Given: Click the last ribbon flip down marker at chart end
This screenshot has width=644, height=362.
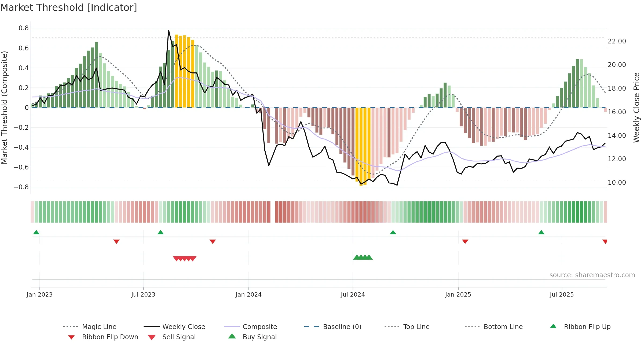Looking at the screenshot, I should pos(605,242).
